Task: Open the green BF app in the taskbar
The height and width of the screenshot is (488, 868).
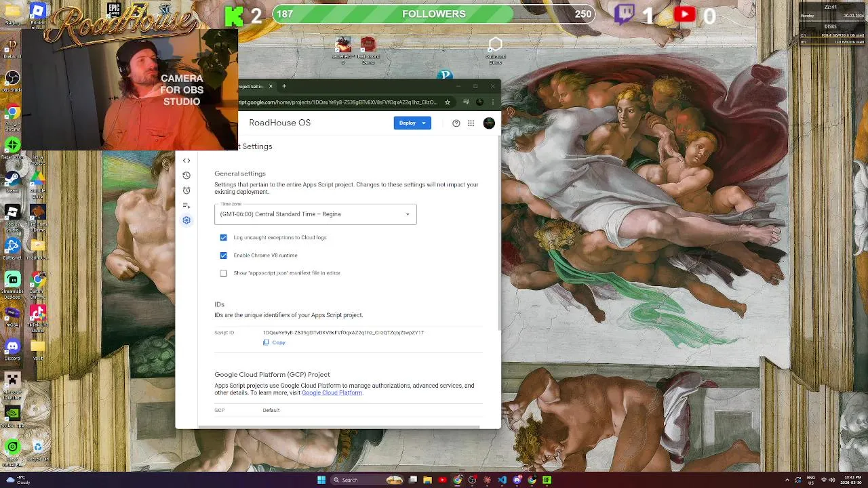Action: tap(547, 480)
